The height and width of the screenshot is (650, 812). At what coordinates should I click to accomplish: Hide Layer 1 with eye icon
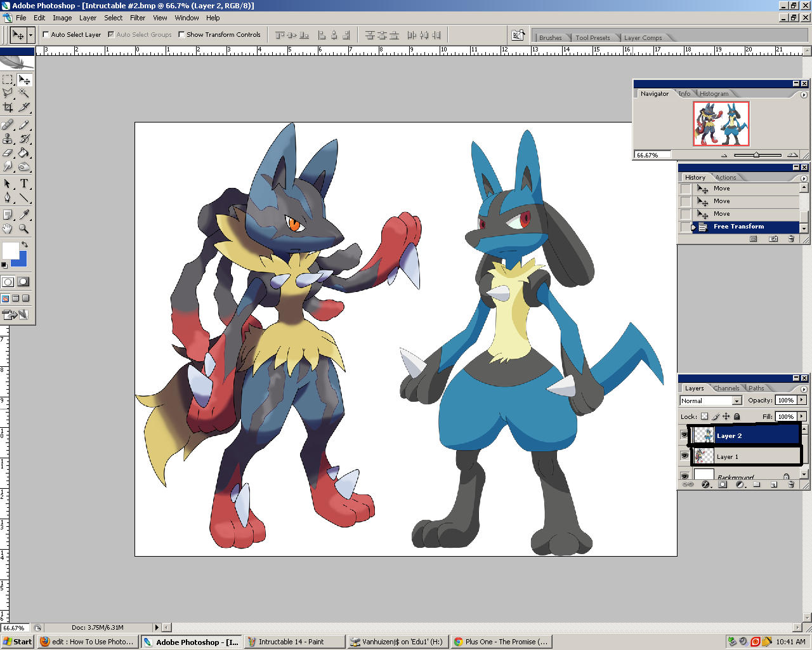click(x=684, y=456)
